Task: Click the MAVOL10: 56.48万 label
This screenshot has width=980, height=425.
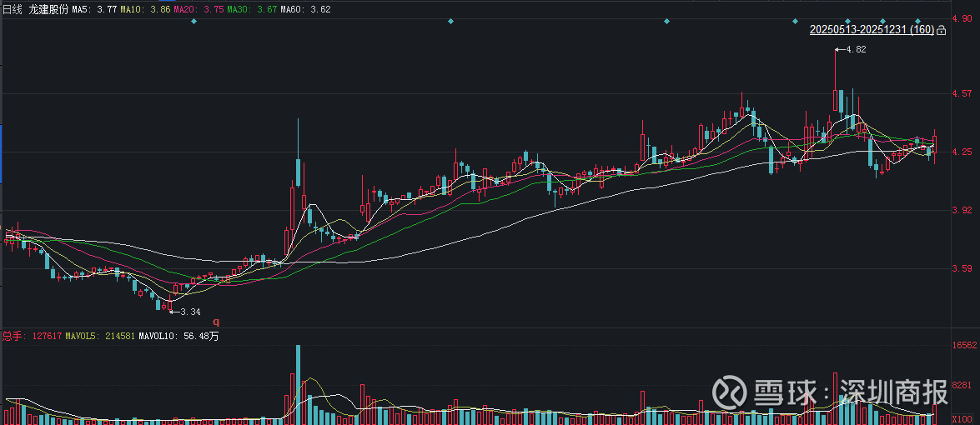Action: click(179, 336)
